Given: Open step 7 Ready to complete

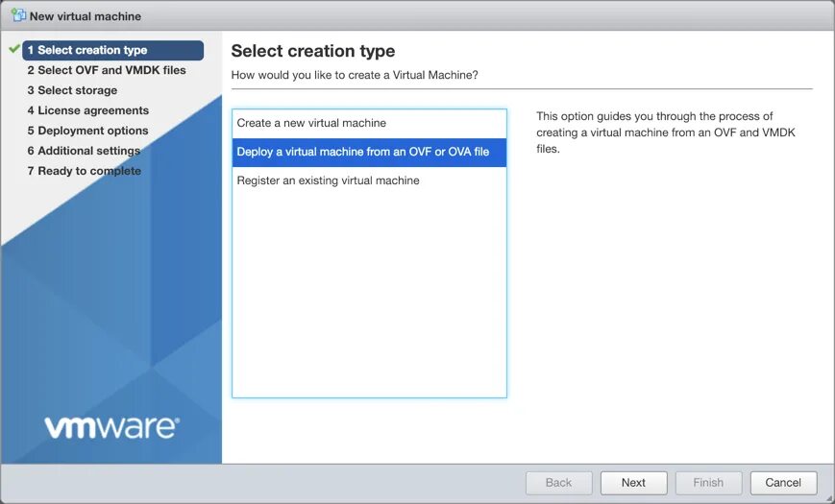Looking at the screenshot, I should click(85, 172).
